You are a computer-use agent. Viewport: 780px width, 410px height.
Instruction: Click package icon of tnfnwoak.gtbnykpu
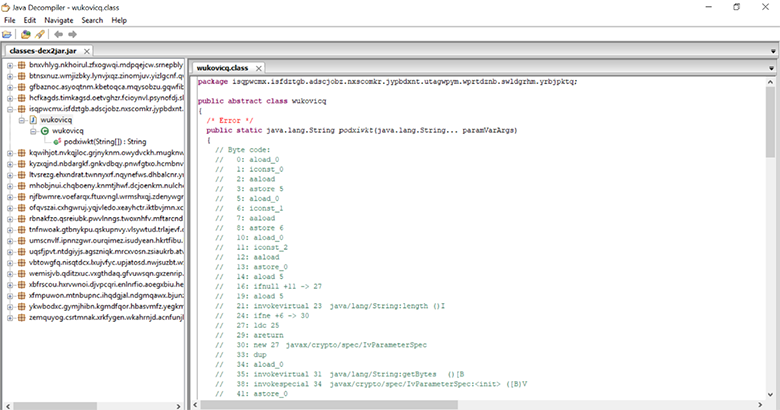click(x=21, y=229)
